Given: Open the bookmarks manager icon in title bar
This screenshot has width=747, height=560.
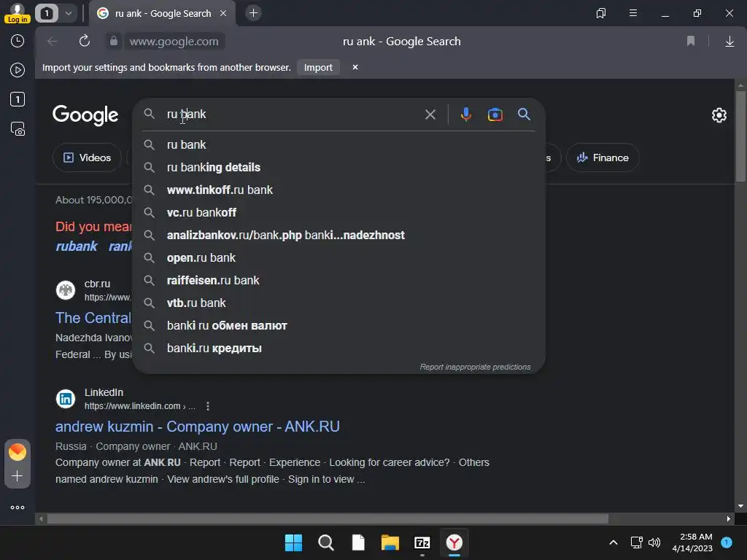Looking at the screenshot, I should (601, 13).
